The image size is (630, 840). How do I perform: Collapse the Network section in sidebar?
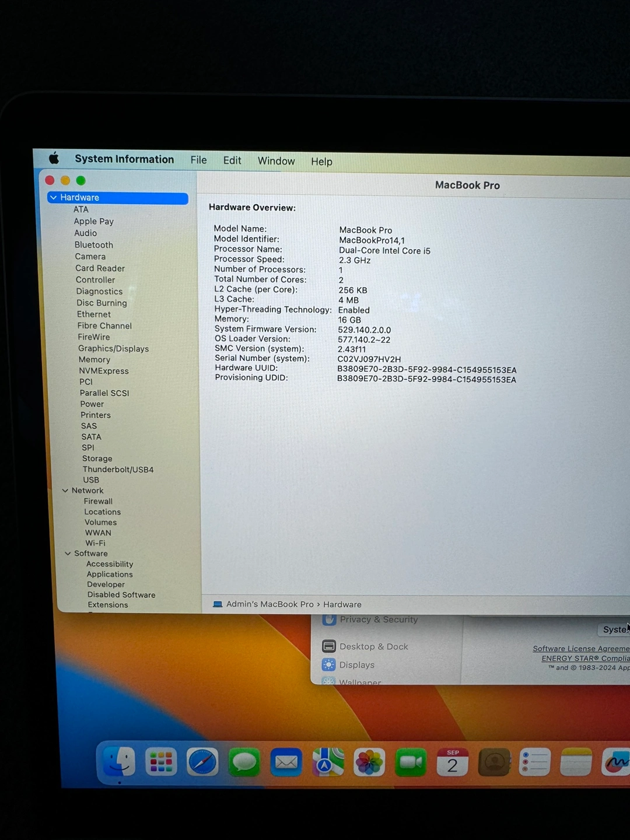tap(65, 491)
